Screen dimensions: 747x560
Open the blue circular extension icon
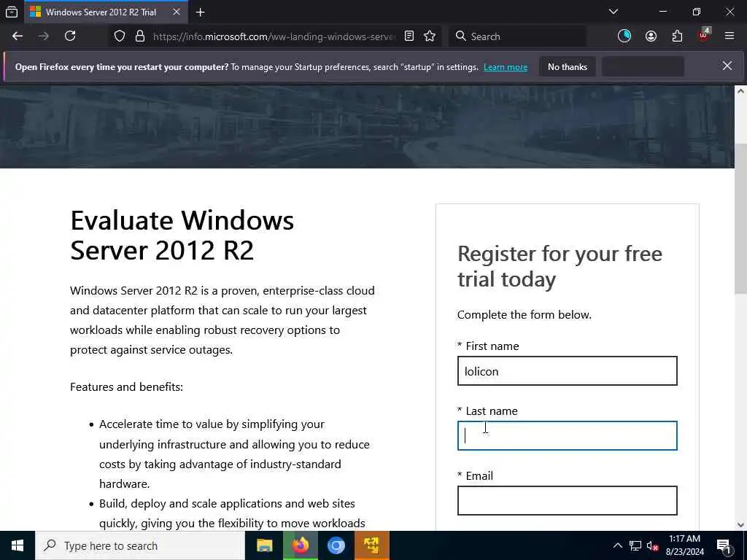point(624,36)
